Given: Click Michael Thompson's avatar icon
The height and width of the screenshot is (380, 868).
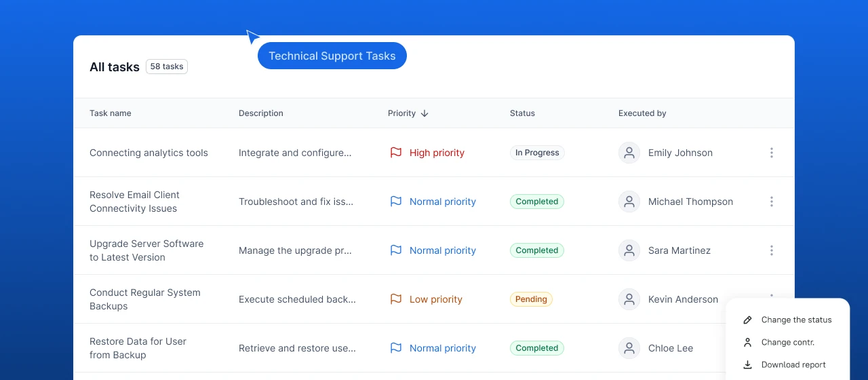Looking at the screenshot, I should tap(629, 202).
